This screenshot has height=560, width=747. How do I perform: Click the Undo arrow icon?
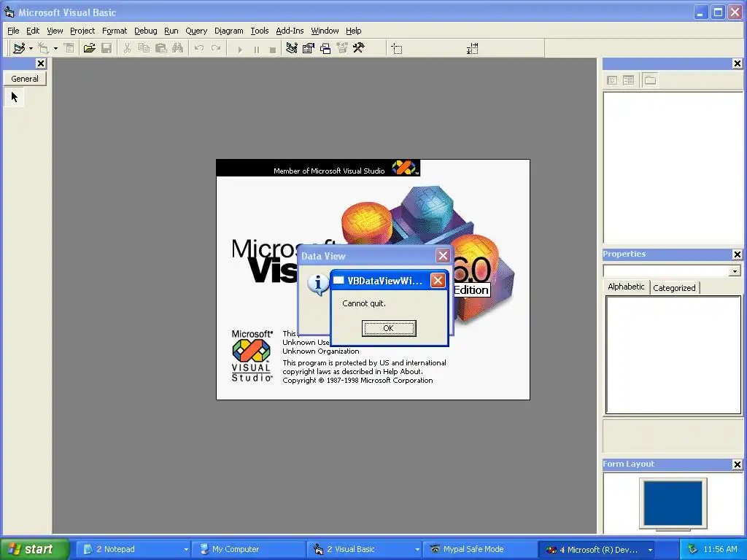point(198,48)
